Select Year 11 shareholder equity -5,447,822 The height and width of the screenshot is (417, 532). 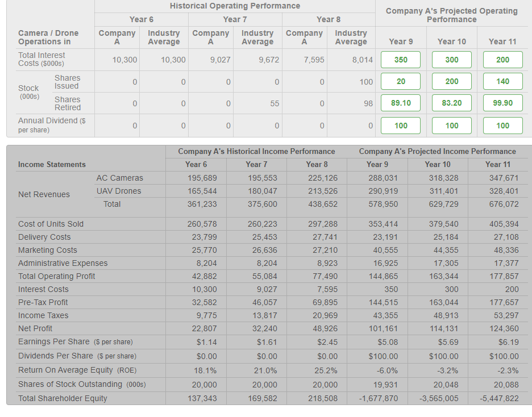499,398
